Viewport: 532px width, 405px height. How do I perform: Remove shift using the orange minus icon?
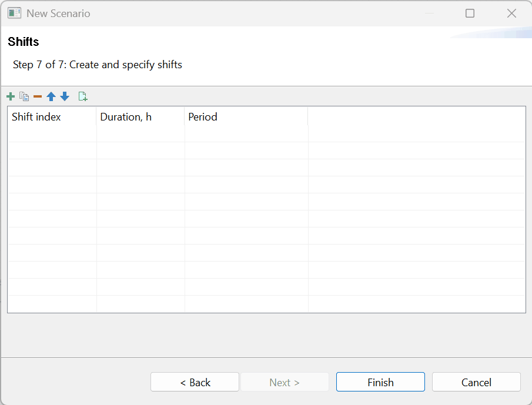click(x=38, y=96)
